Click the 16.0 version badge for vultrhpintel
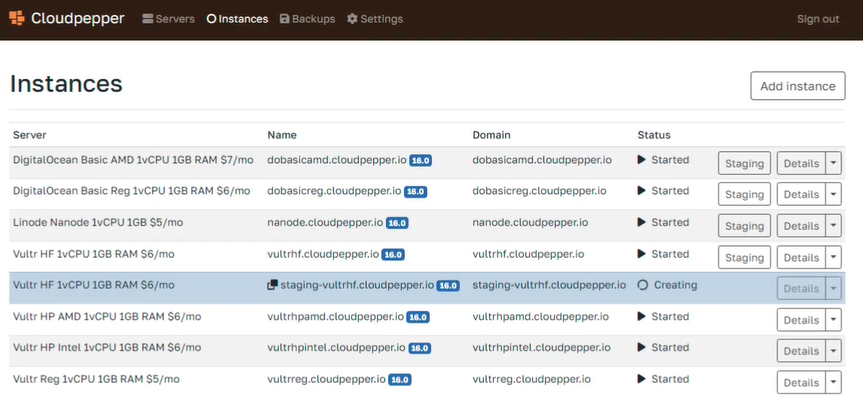Image resolution: width=863 pixels, height=415 pixels. point(420,348)
